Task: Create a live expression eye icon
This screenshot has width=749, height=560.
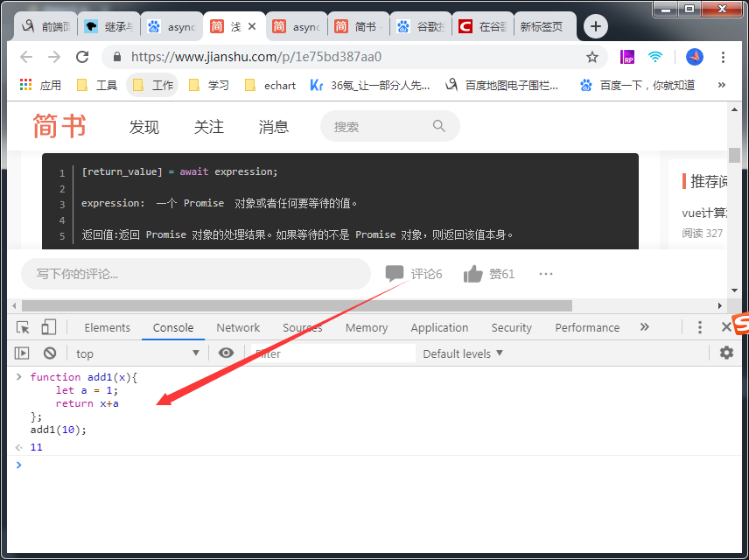Action: click(x=226, y=353)
